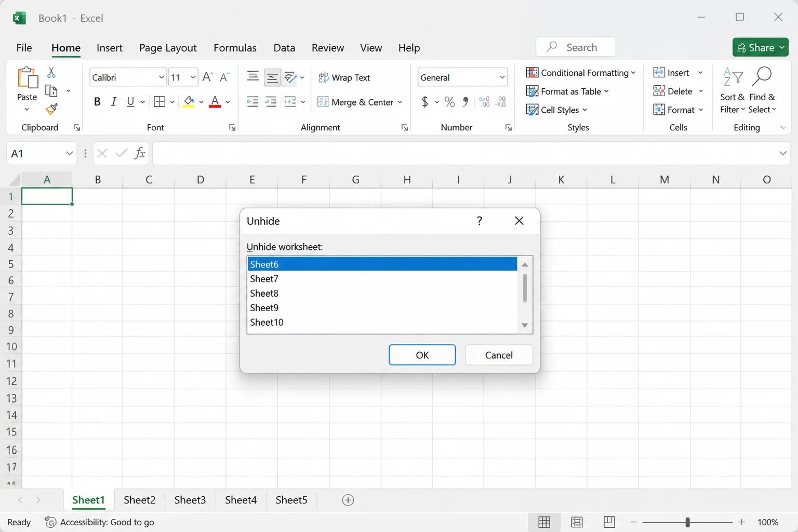This screenshot has height=532, width=798.
Task: Click the zoom slider handle
Action: pyautogui.click(x=687, y=522)
